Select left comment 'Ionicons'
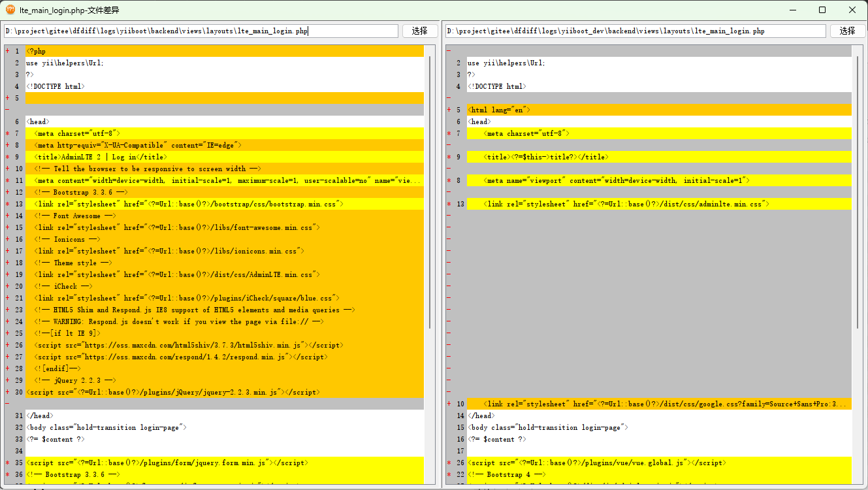This screenshot has width=868, height=490. (225, 239)
